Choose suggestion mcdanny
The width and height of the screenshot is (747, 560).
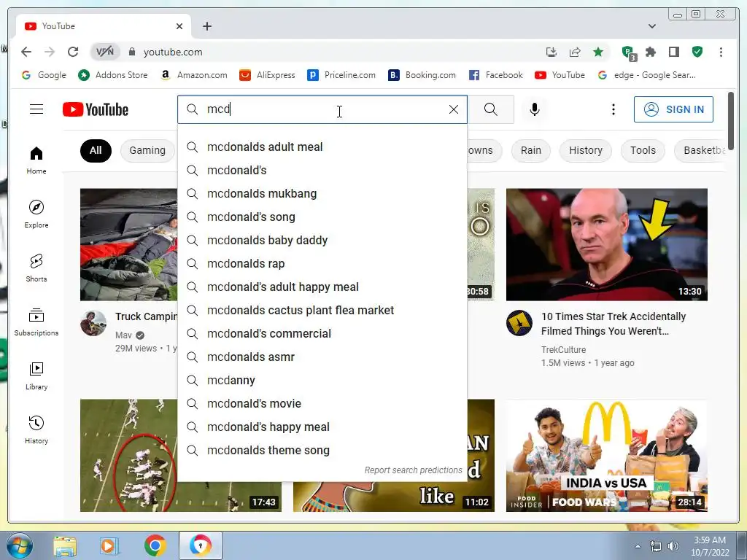click(x=322, y=380)
